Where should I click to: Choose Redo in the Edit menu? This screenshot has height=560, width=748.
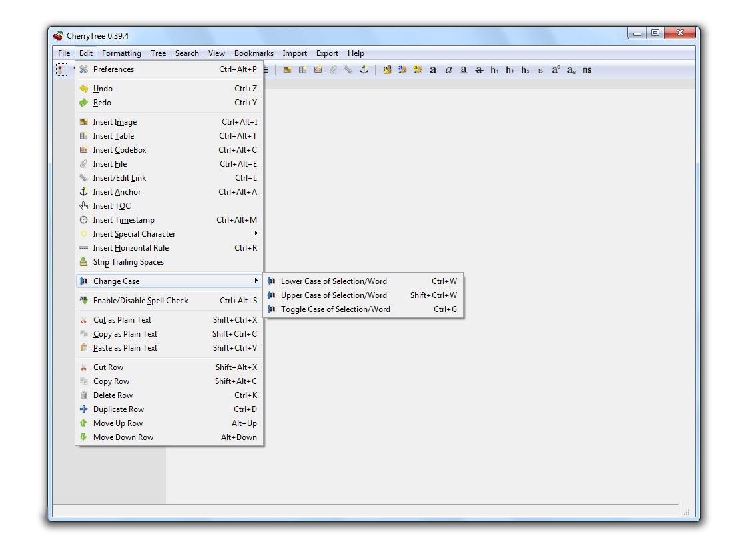[x=169, y=103]
